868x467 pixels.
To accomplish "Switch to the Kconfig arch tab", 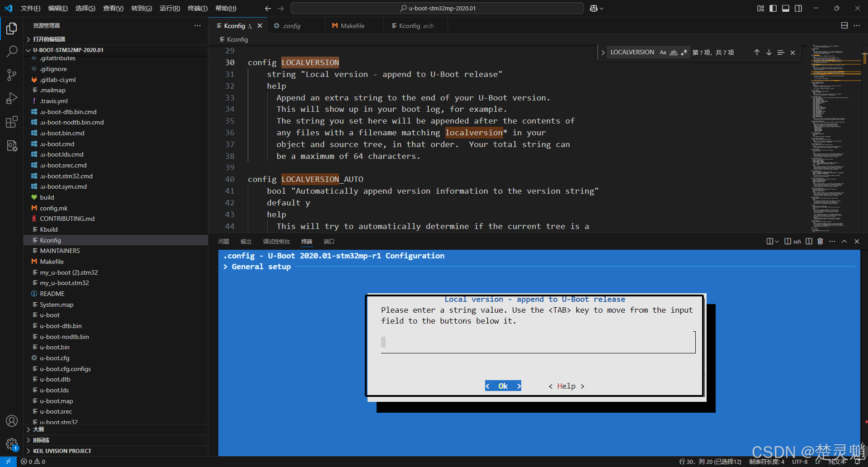I will (x=416, y=26).
